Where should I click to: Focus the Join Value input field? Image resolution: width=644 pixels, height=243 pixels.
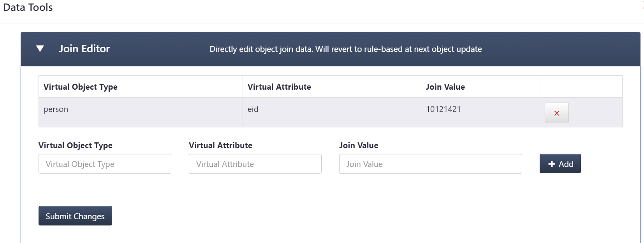point(430,164)
